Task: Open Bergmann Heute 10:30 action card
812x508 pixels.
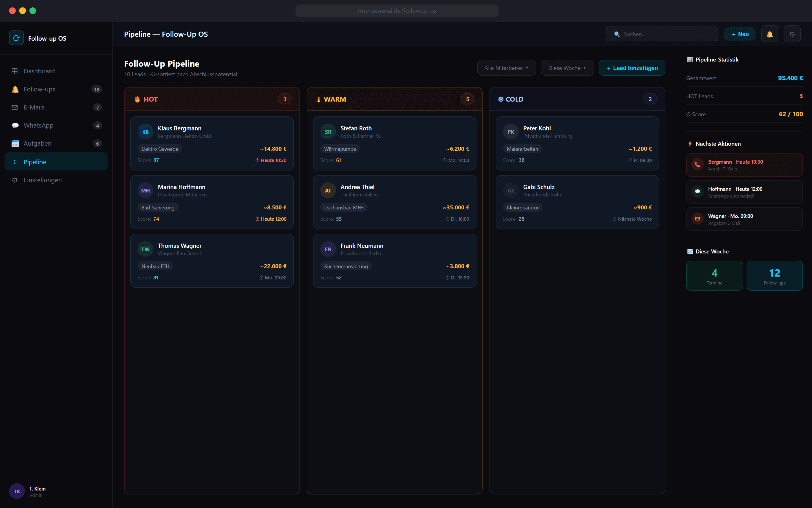Action: [744, 165]
